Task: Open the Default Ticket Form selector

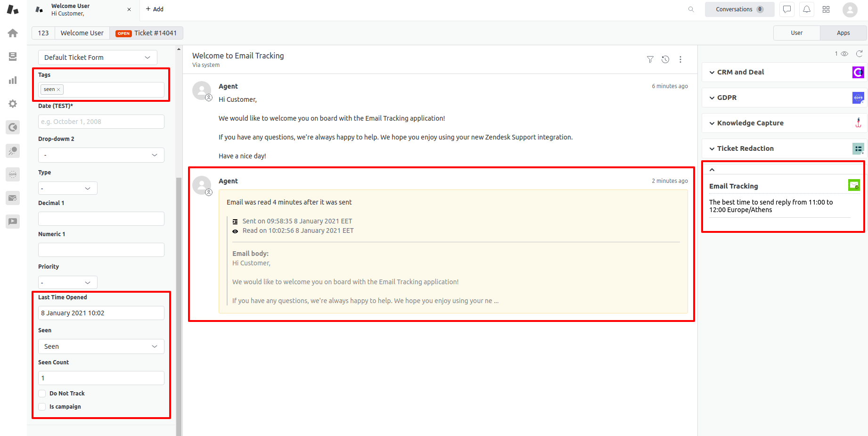Action: point(97,57)
